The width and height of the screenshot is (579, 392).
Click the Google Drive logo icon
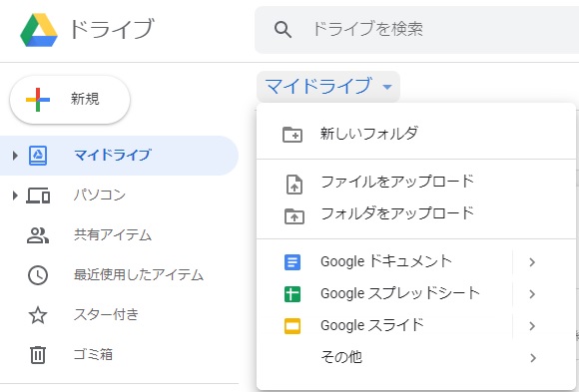[39, 30]
